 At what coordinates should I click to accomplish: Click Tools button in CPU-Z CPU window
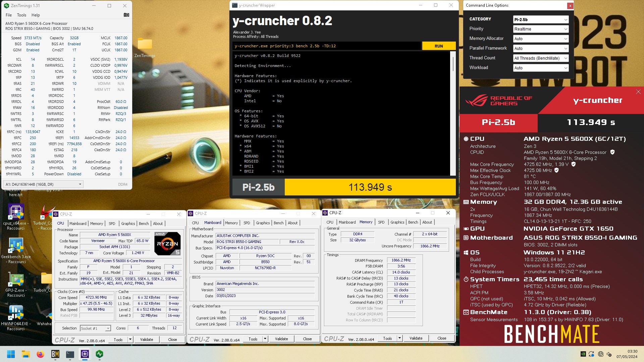(118, 340)
